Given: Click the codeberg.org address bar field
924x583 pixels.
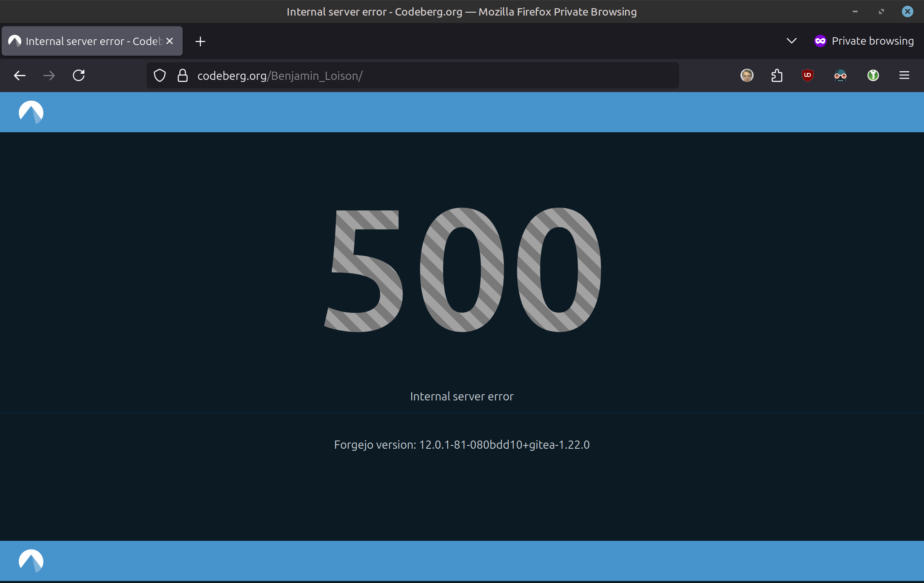Looking at the screenshot, I should (410, 76).
